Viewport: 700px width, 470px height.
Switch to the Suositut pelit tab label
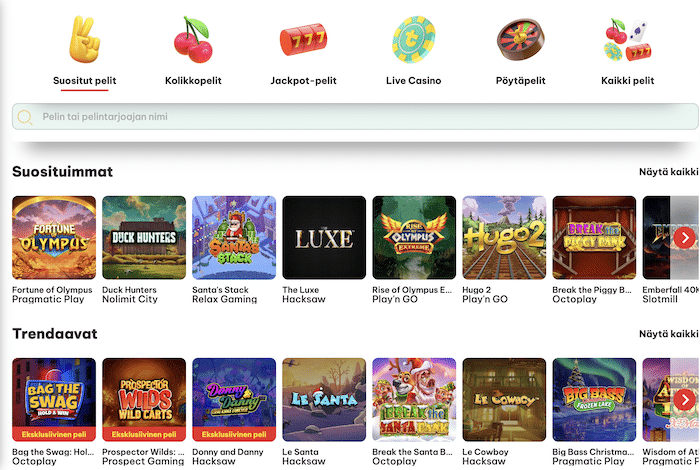click(x=84, y=81)
